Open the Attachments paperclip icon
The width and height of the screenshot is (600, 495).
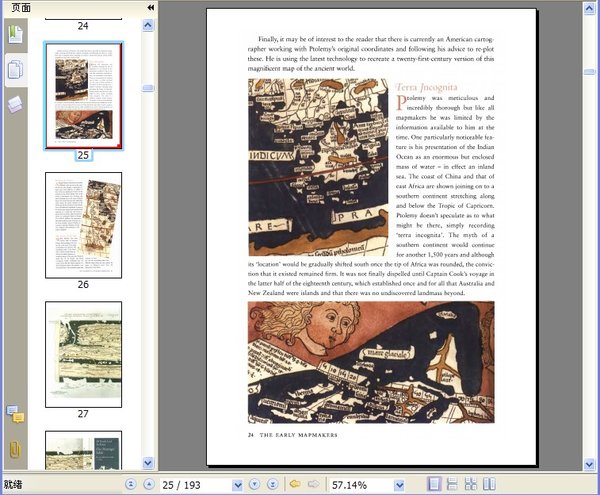15,449
